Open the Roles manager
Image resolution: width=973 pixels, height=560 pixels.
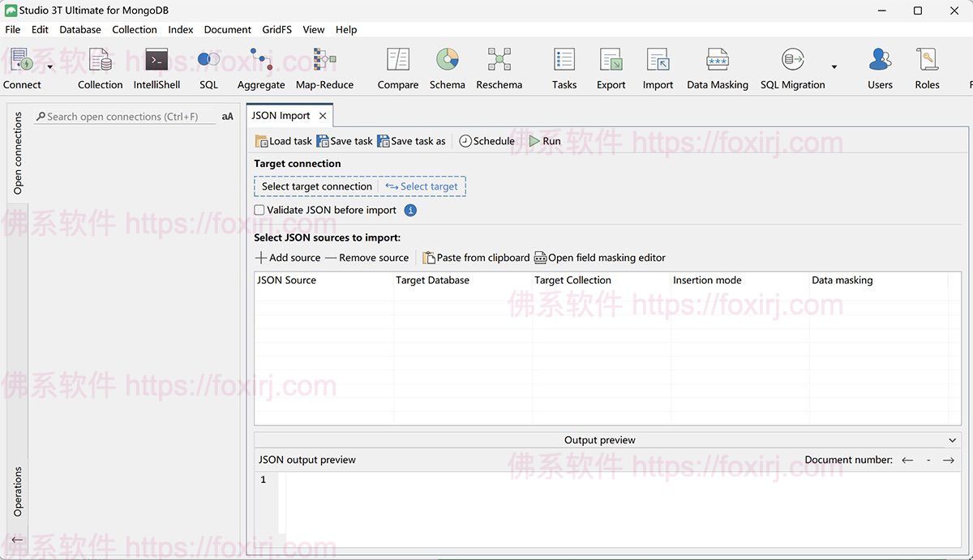click(x=926, y=66)
